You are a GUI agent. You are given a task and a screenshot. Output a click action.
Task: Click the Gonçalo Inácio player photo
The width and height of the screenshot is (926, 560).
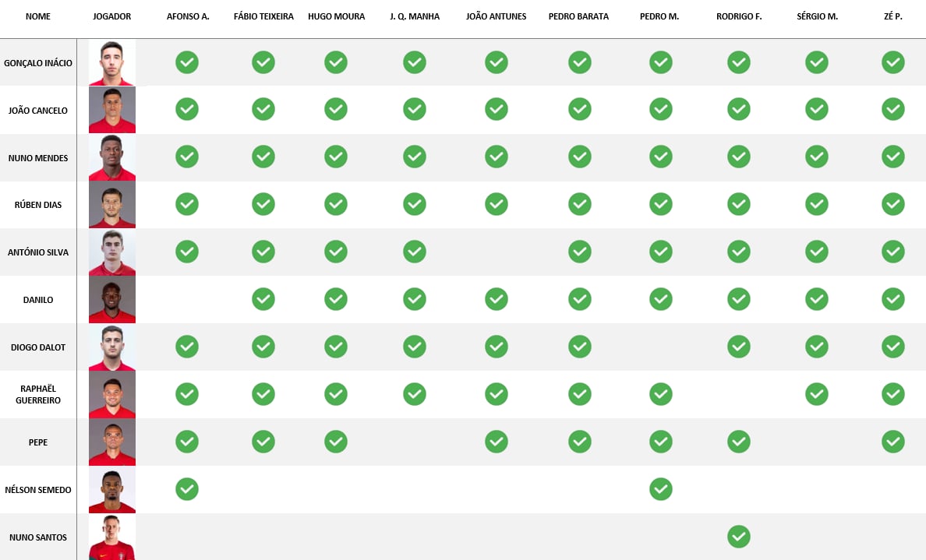(x=112, y=62)
